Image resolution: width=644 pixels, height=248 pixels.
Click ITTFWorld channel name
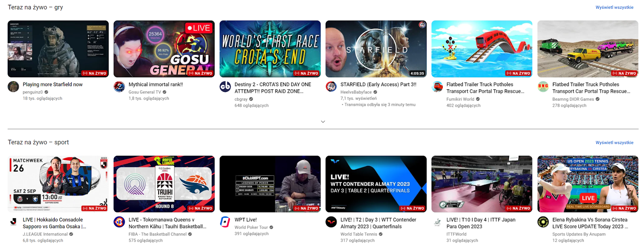coord(456,234)
